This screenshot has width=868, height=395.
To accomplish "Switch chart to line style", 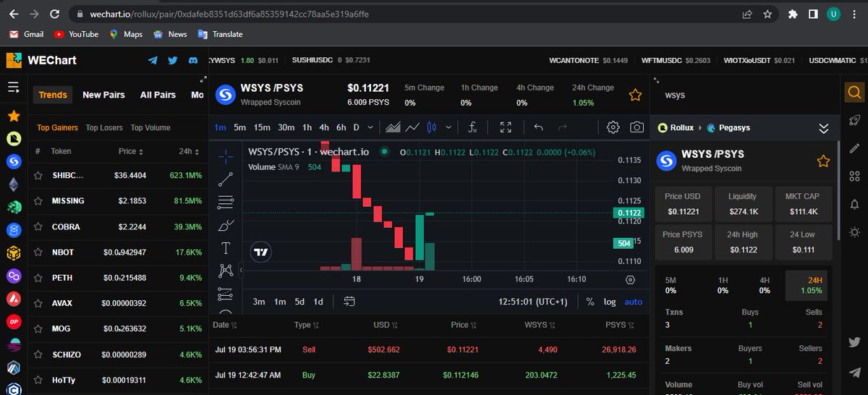I will click(x=412, y=127).
